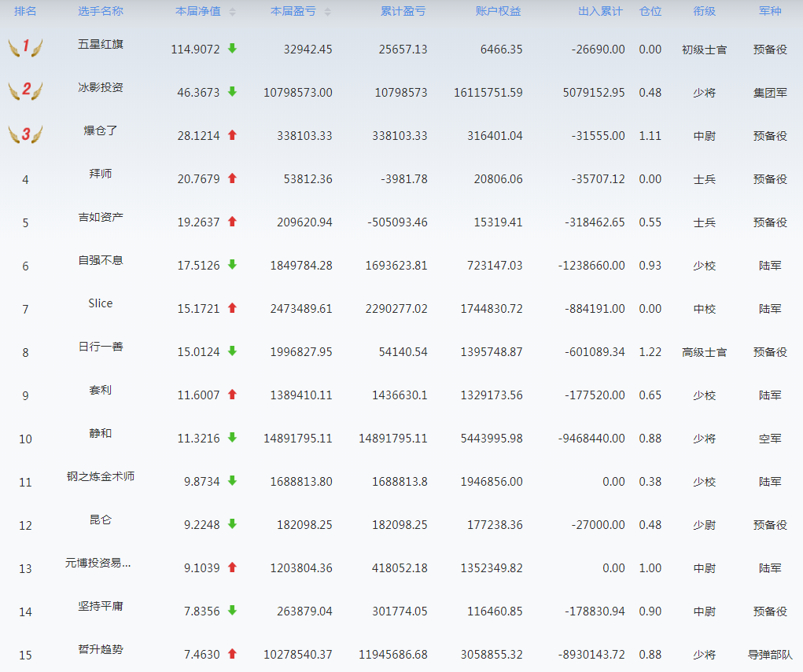
Task: Sort by 本届净值 using its sort arrows
Action: pyautogui.click(x=233, y=12)
